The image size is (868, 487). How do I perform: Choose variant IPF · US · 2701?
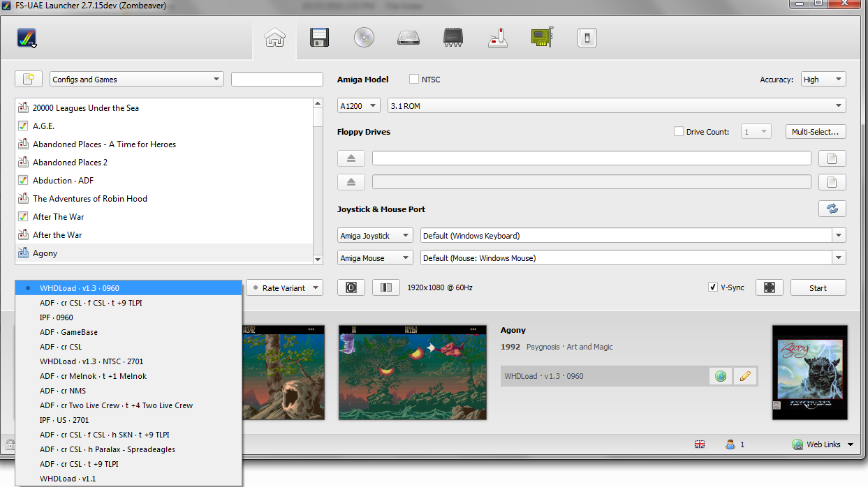click(x=128, y=420)
